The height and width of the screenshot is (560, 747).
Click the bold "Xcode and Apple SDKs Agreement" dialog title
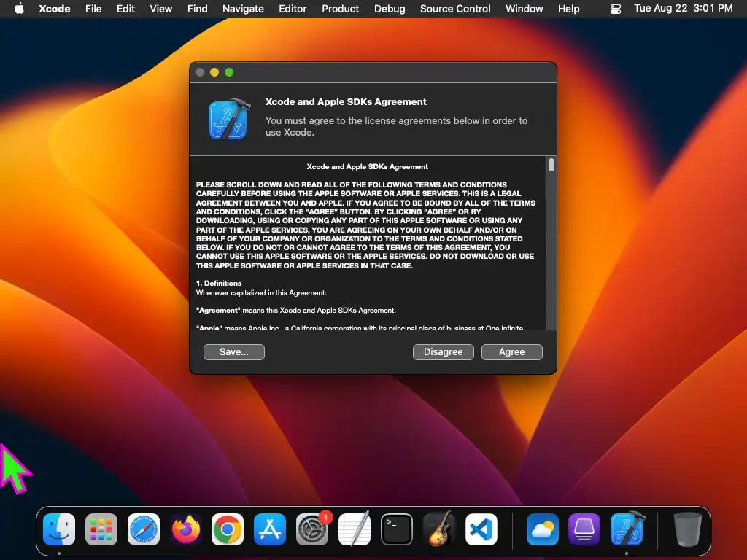point(346,102)
